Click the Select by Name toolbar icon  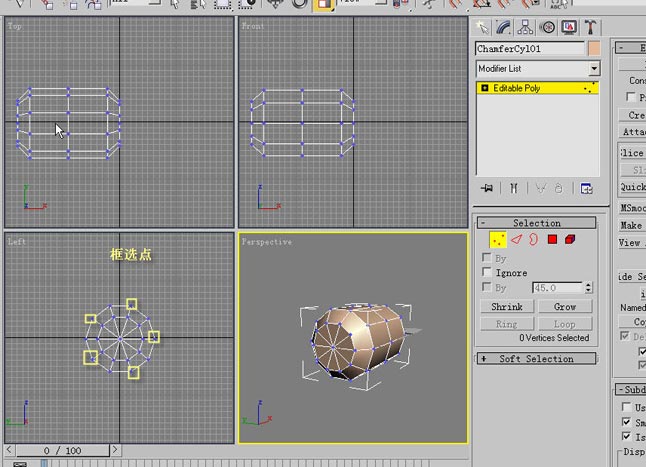[x=197, y=4]
